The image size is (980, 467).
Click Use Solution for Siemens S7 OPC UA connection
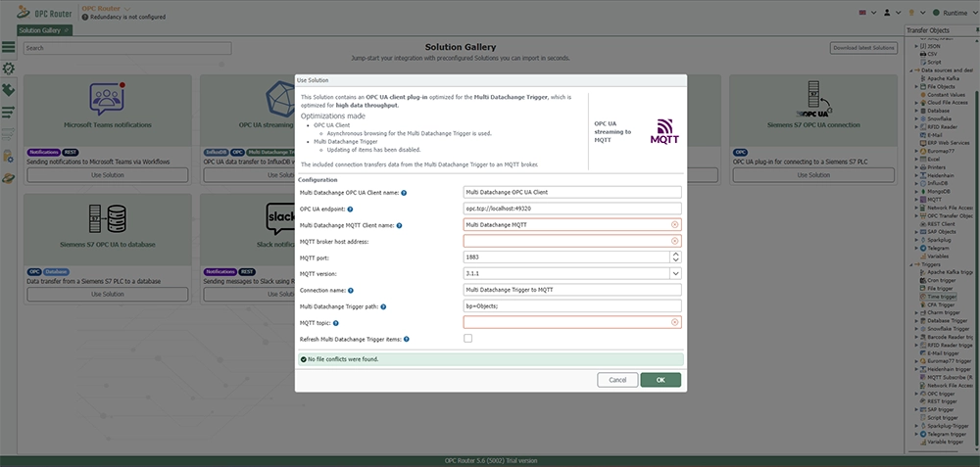(813, 175)
